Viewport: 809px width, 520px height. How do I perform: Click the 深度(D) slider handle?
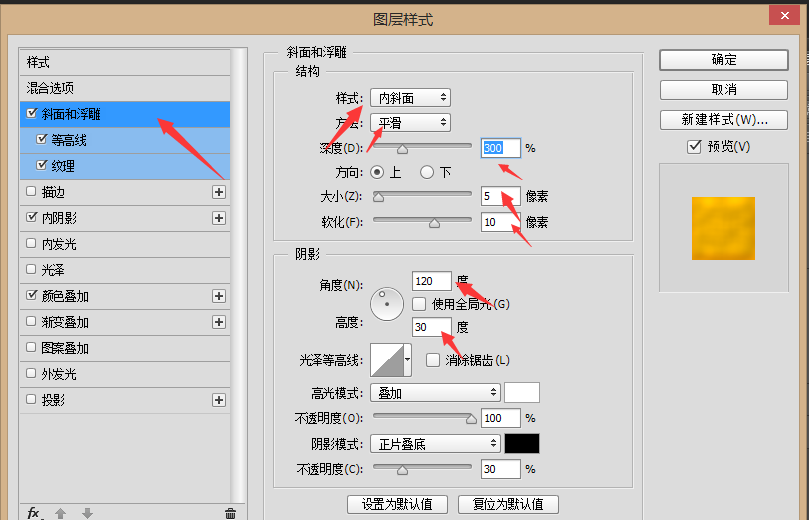402,149
